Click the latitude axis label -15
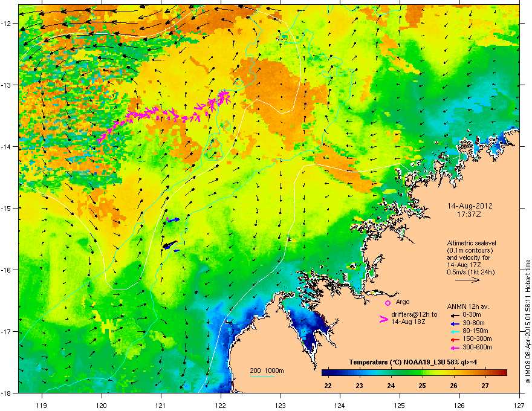 pos(7,208)
